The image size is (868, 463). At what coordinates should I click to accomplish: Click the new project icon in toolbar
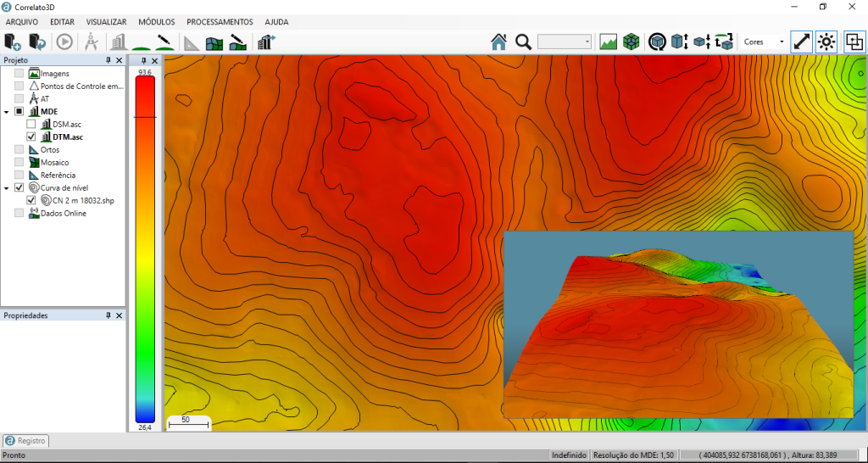12,42
